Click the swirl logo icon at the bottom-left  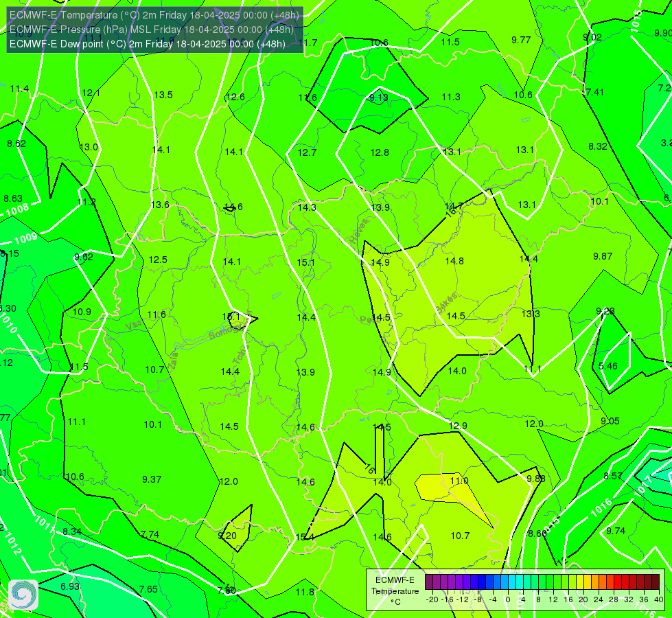[x=23, y=595]
